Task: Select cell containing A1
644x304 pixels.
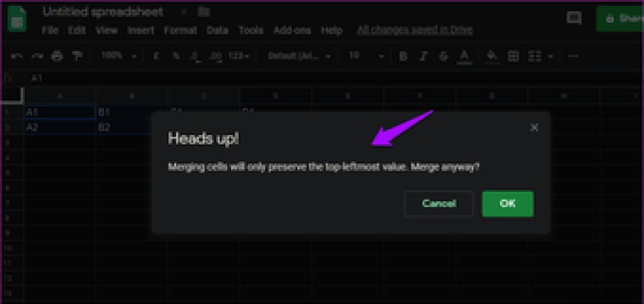Action: (x=60, y=112)
